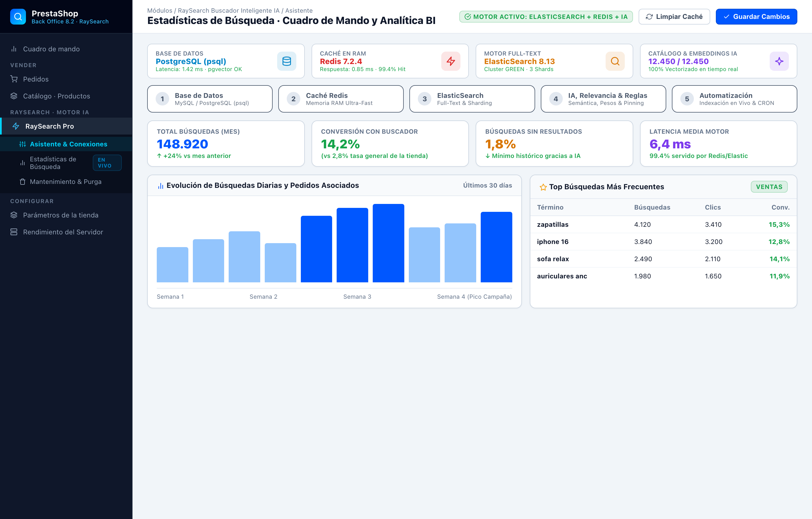Viewport: 812px width, 519px height.
Task: Click the Búsquedas column header
Action: pos(652,207)
